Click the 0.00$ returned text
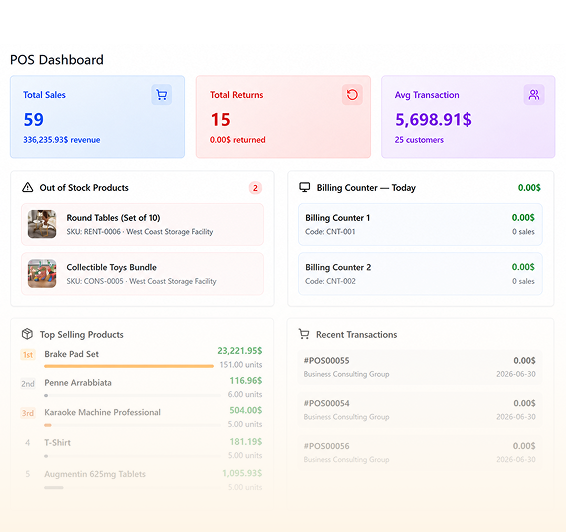 click(238, 140)
